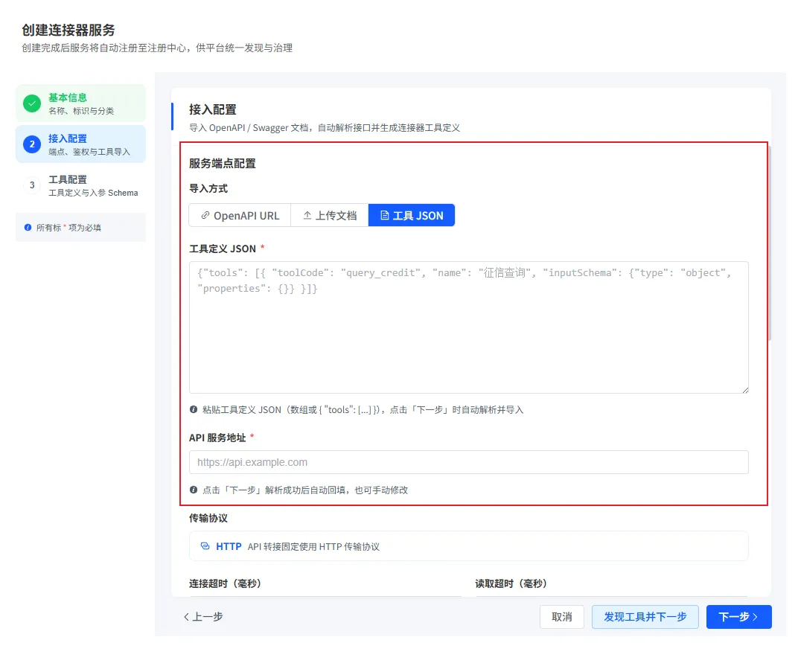Click the 导入方式 label
Viewport: 798px width, 672px height.
(208, 188)
